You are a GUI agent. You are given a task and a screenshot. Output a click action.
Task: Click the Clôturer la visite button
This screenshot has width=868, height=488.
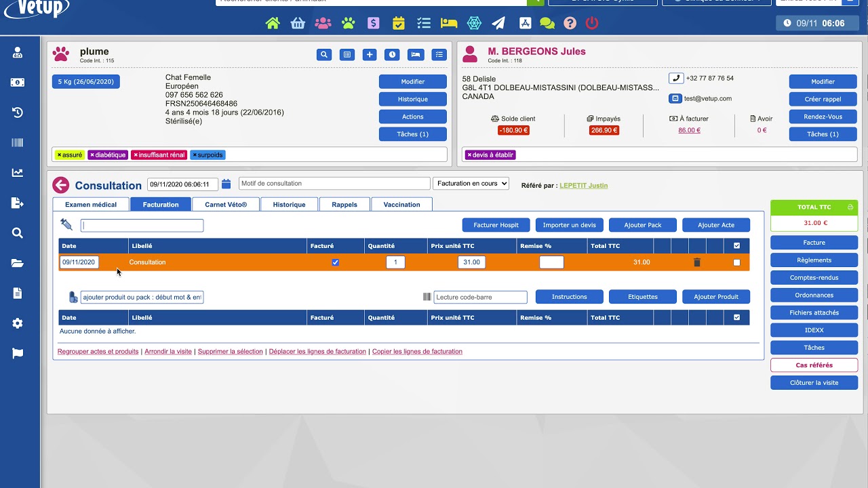pyautogui.click(x=814, y=383)
